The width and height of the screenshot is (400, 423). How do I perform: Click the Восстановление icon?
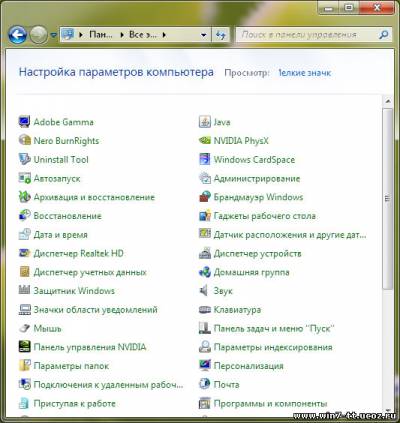(24, 216)
